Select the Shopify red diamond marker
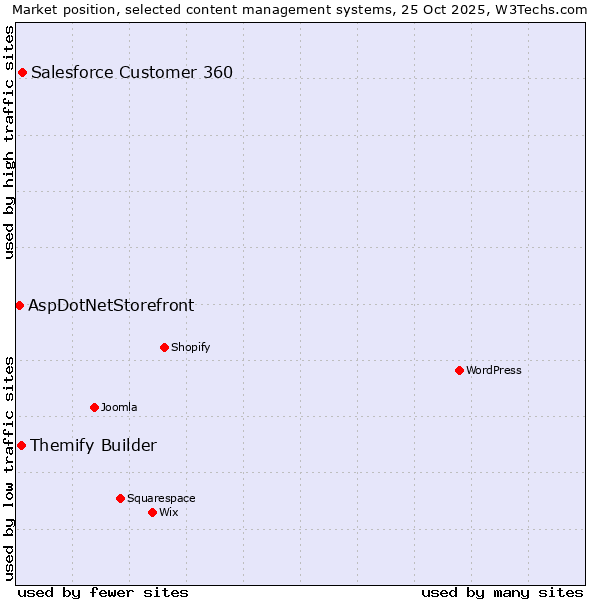Viewport: 600px width, 600px height. pyautogui.click(x=164, y=347)
